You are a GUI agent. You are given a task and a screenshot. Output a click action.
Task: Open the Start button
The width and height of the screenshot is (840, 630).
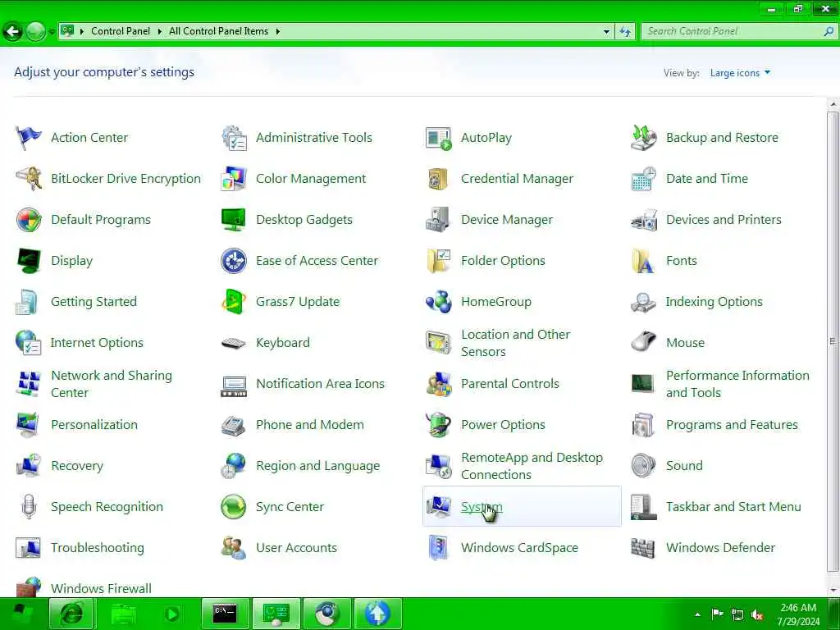pyautogui.click(x=22, y=614)
